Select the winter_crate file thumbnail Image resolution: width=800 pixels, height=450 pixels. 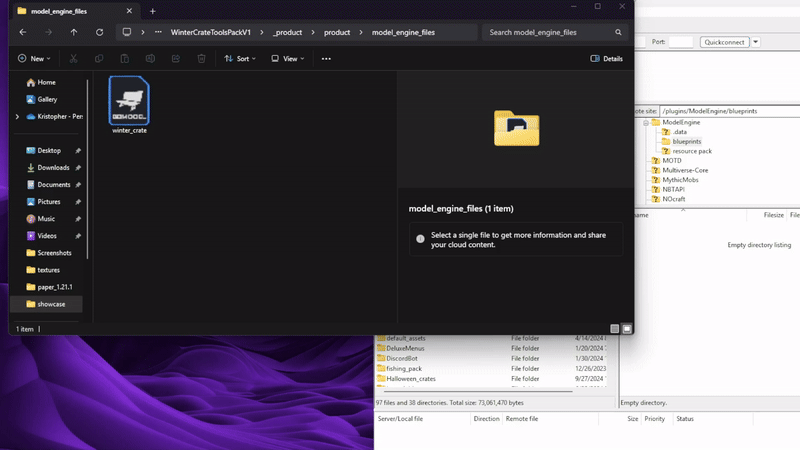tap(129, 104)
